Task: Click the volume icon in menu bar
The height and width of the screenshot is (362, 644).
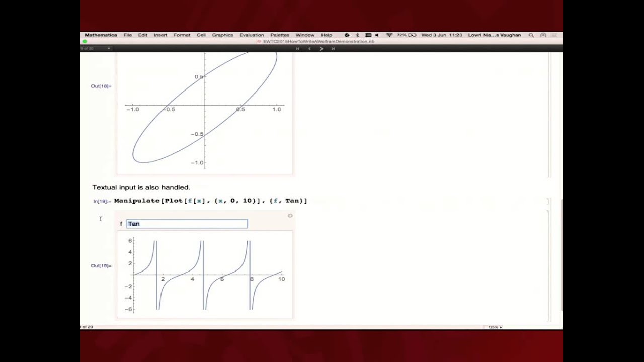Action: point(377,35)
